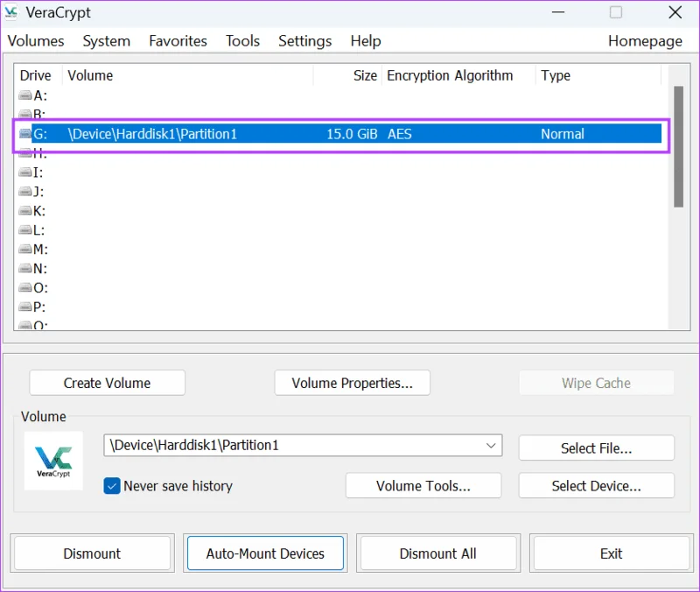Open Volume Properties dialog
This screenshot has width=700, height=592.
(353, 383)
